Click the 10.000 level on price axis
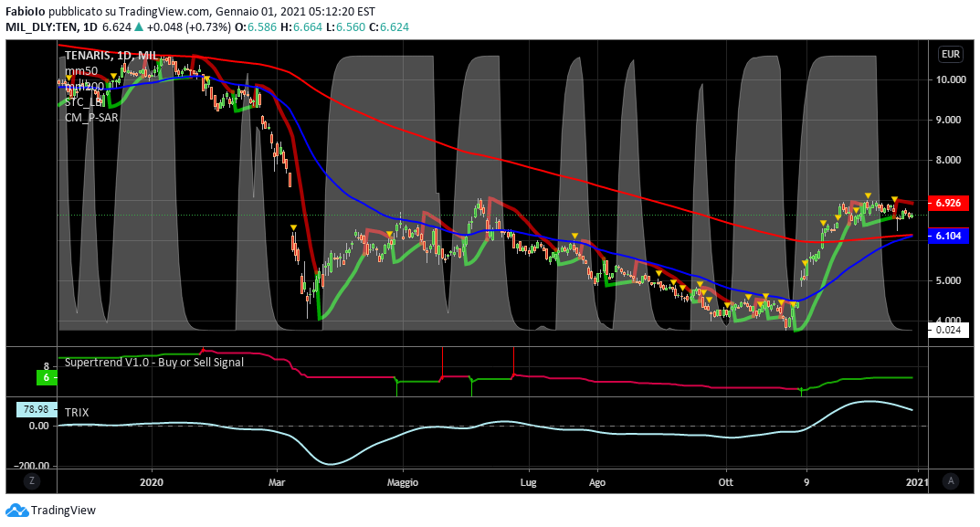This screenshot has height=527, width=980. tap(951, 79)
